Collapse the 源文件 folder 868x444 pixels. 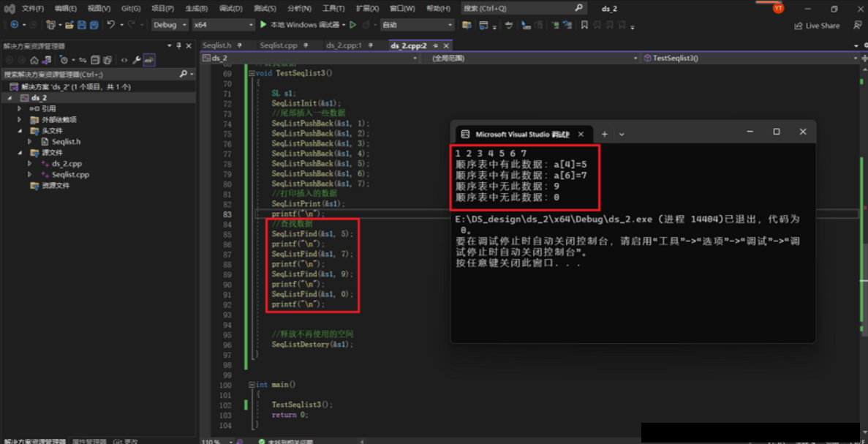pos(19,153)
